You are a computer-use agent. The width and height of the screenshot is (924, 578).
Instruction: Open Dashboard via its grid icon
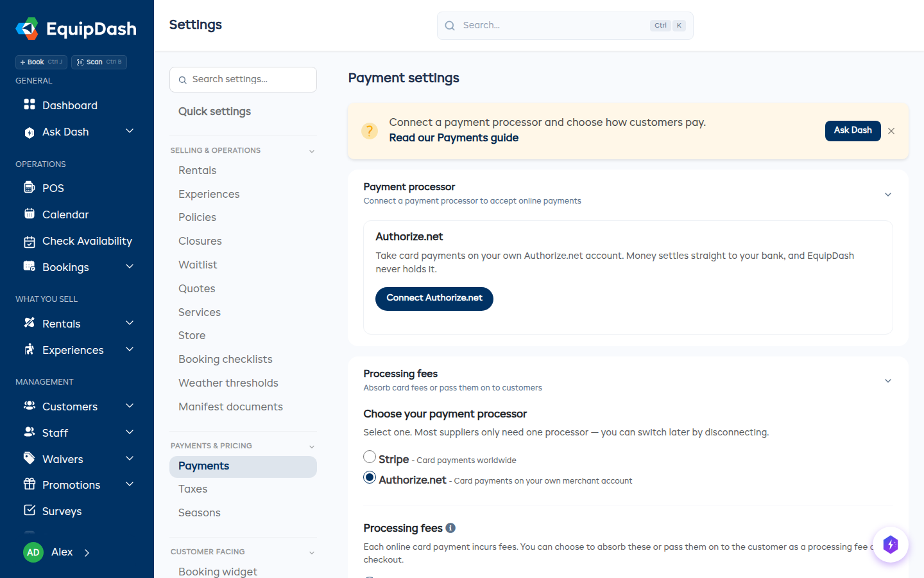(30, 105)
